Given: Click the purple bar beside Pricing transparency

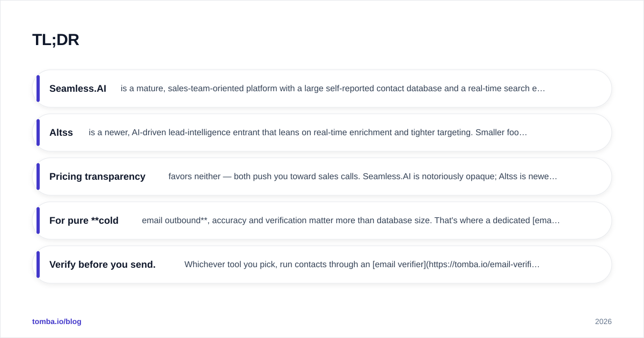Looking at the screenshot, I should tap(38, 177).
